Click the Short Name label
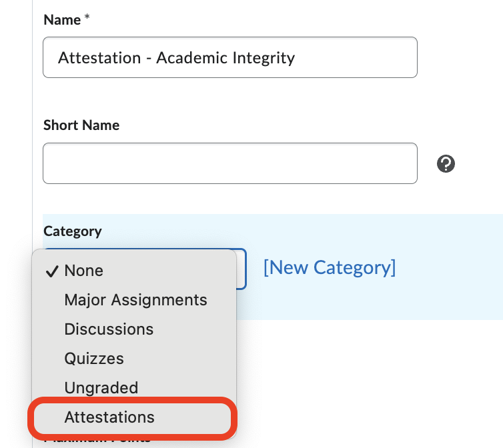The image size is (503, 448). tap(81, 125)
